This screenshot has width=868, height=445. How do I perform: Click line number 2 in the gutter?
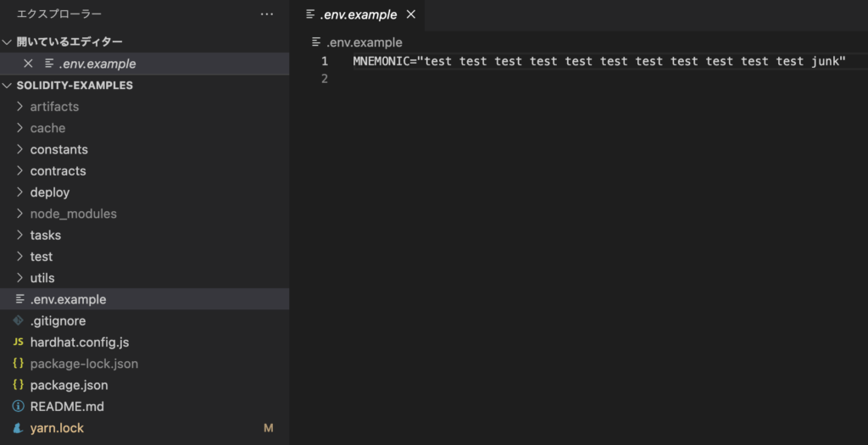pos(325,79)
